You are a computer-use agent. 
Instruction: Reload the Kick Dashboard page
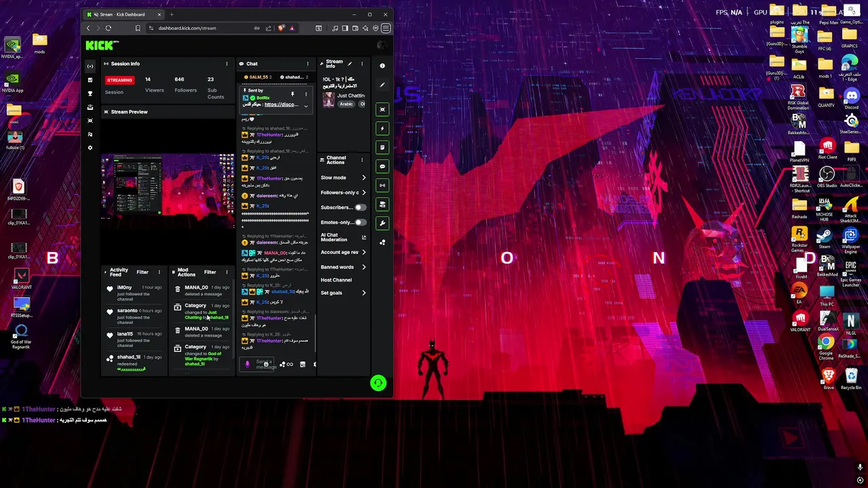pos(108,28)
